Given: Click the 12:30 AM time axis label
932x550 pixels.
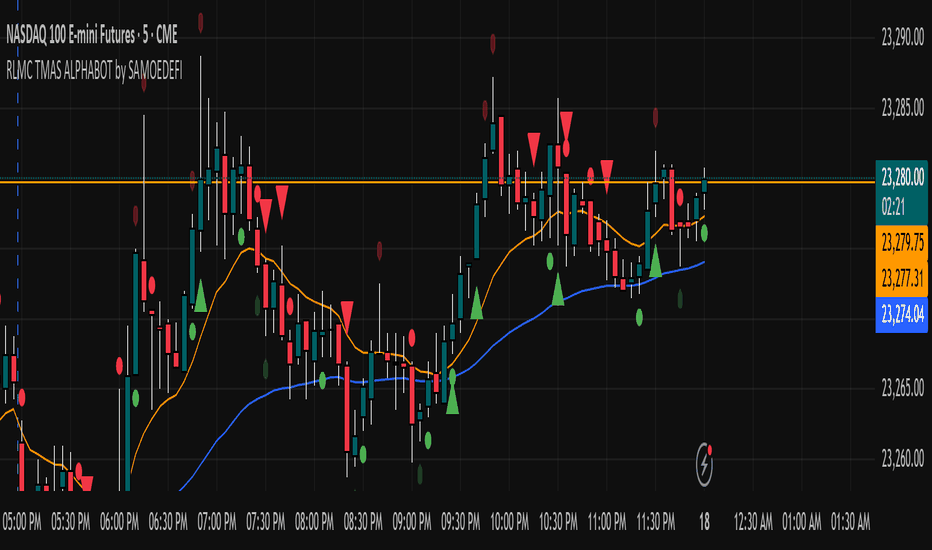Looking at the screenshot, I should 753,522.
